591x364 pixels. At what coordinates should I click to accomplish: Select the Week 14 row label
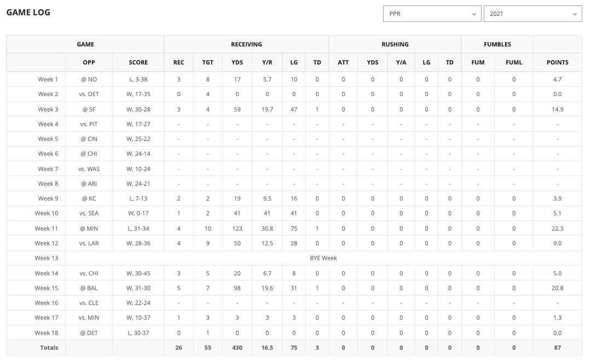click(x=47, y=273)
